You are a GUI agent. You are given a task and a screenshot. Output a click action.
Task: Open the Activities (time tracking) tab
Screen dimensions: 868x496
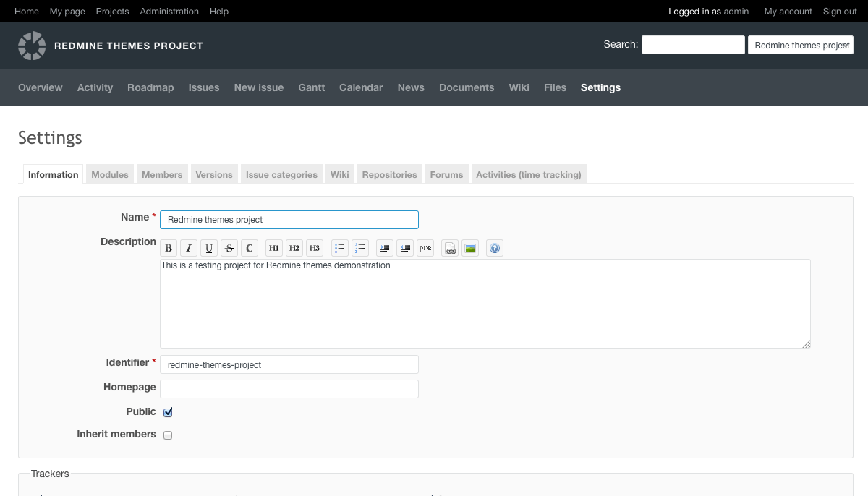(x=529, y=174)
